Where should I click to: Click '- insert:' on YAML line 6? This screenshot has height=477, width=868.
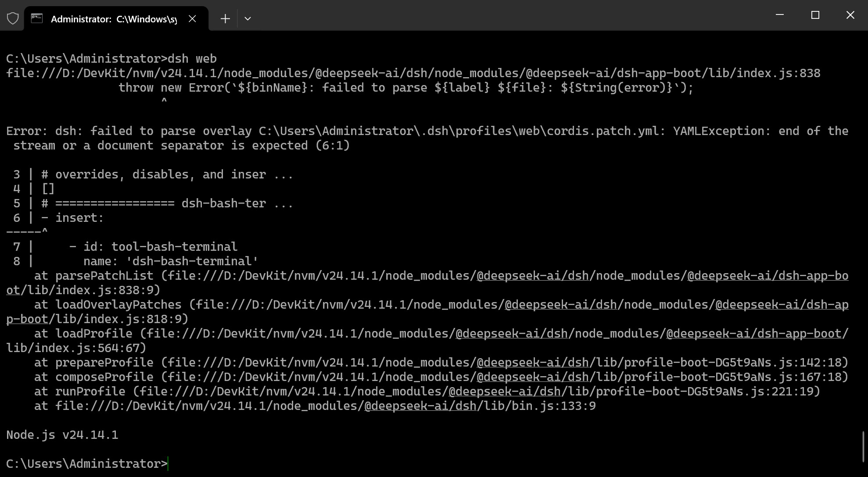73,218
